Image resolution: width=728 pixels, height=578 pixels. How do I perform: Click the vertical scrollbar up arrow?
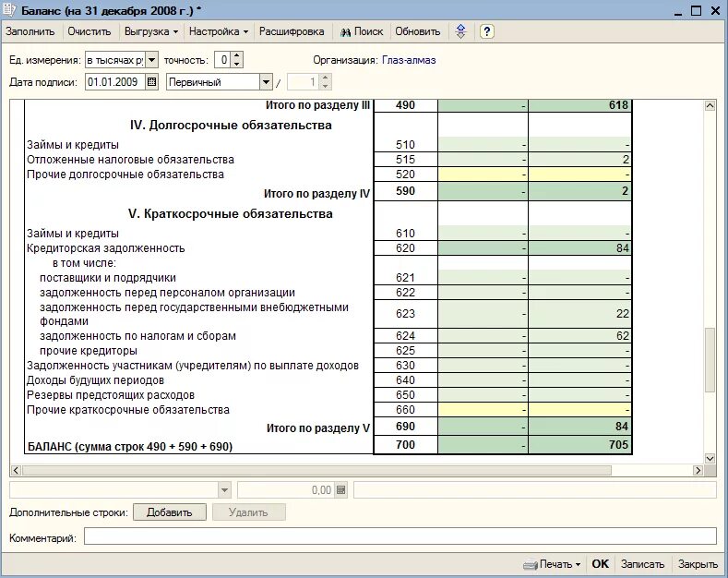710,105
